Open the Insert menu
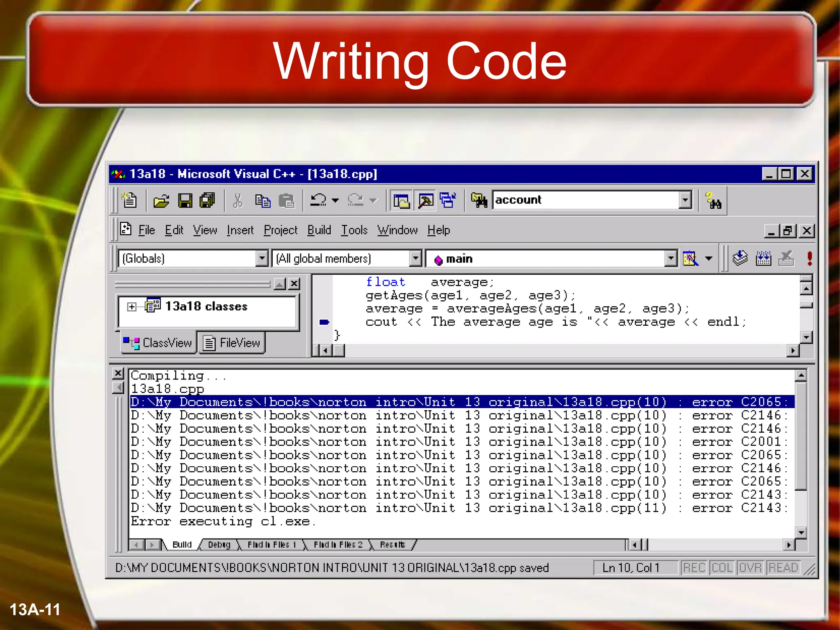 (240, 230)
